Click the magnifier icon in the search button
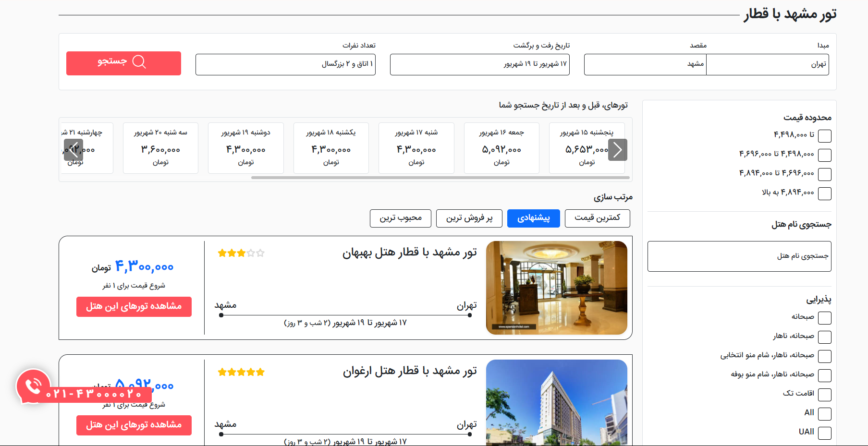This screenshot has height=446, width=868. (139, 62)
